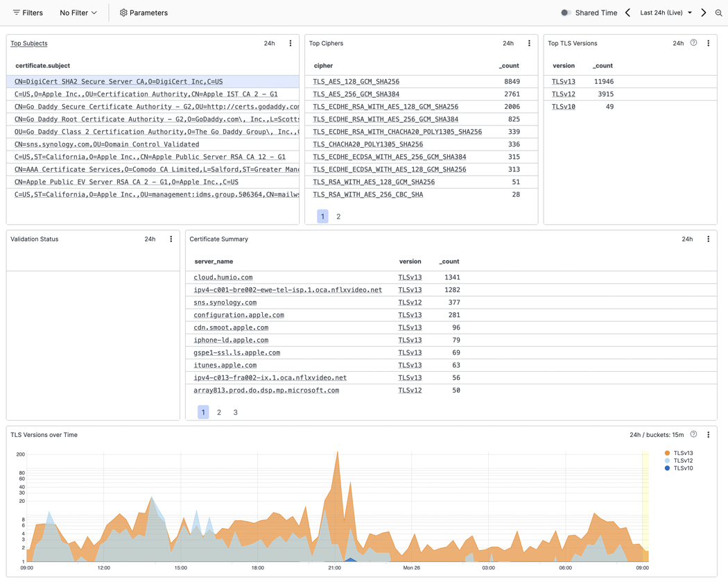
Task: Open the Last 24h (Live) time selector
Action: 666,12
